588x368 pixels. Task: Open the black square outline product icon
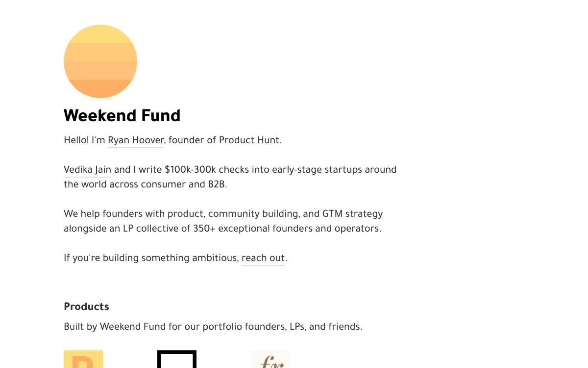click(177, 359)
